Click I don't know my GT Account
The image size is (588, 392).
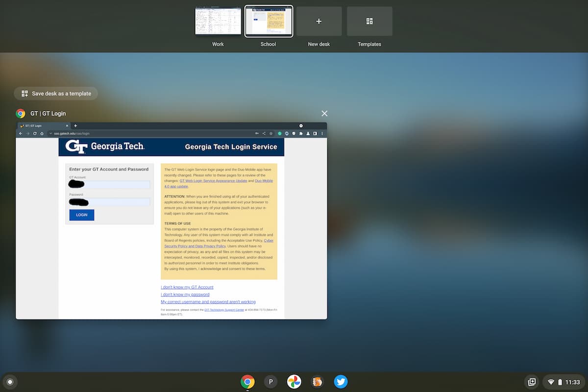(187, 287)
